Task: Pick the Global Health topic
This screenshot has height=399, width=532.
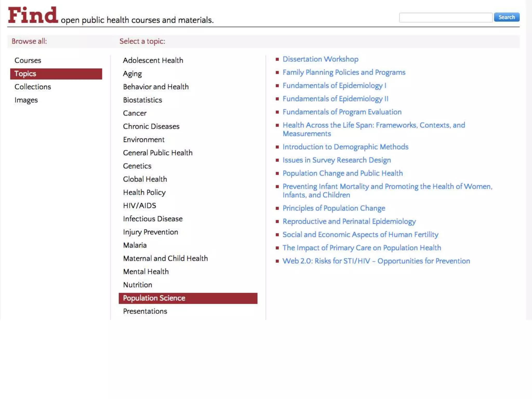Action: (145, 179)
